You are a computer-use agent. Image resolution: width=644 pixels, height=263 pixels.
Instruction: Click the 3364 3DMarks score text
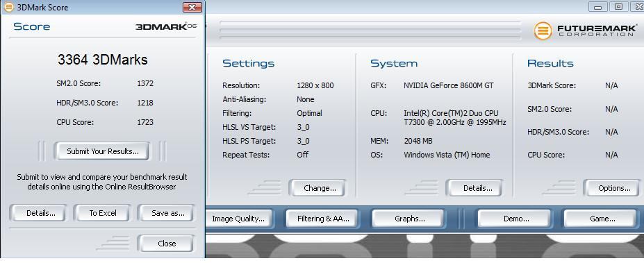coord(102,60)
